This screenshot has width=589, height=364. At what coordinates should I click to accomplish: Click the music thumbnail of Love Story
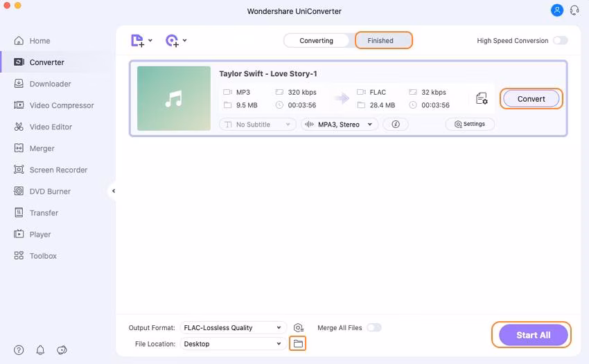(174, 98)
